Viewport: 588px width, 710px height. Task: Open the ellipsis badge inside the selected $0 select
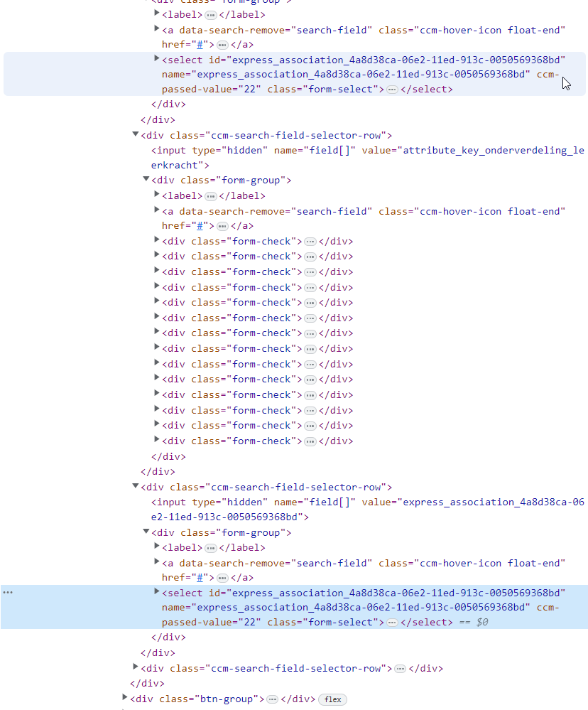[392, 623]
